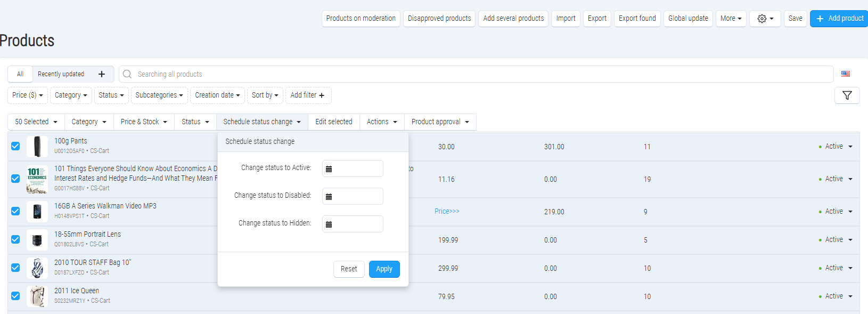
Task: Click the 2010 TOUR STAFF Bag thumbnail
Action: tap(37, 268)
